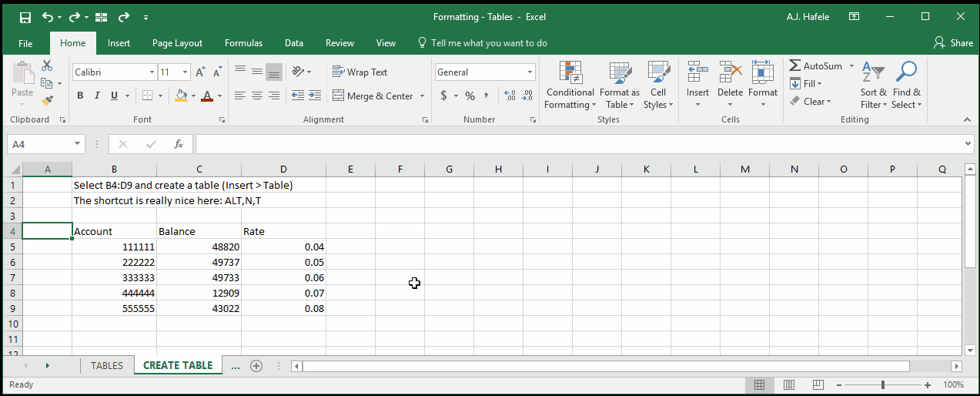Click the formula bar input
Viewport: 980px width, 396px height.
pyautogui.click(x=578, y=144)
